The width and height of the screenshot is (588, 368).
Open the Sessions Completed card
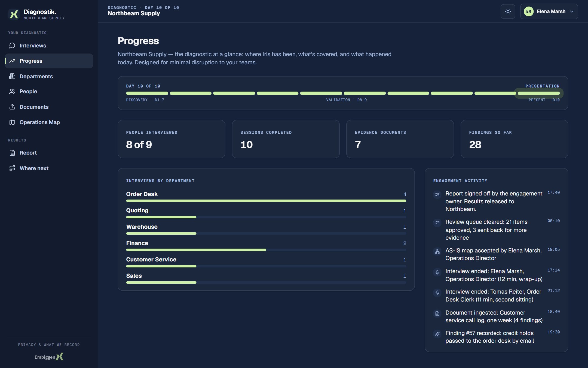click(x=286, y=139)
